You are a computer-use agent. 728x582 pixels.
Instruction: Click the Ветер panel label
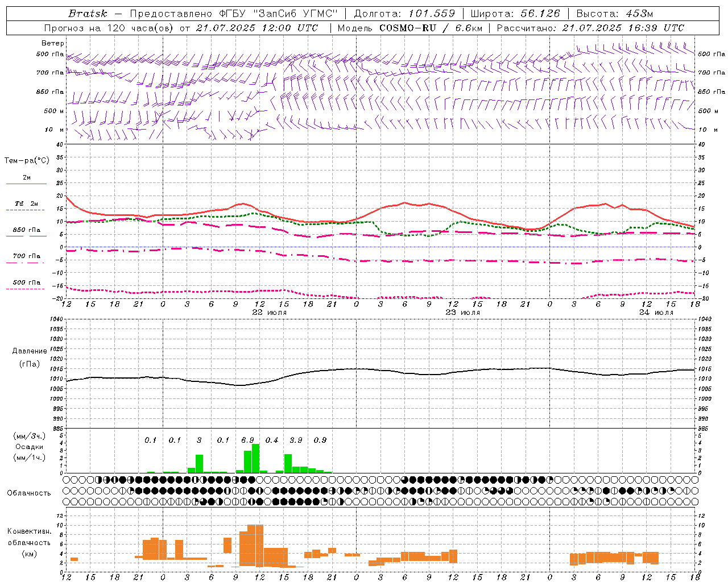click(53, 43)
